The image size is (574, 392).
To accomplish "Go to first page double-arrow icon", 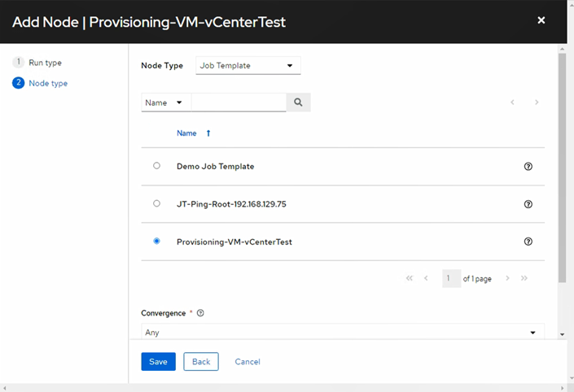I will pyautogui.click(x=410, y=278).
